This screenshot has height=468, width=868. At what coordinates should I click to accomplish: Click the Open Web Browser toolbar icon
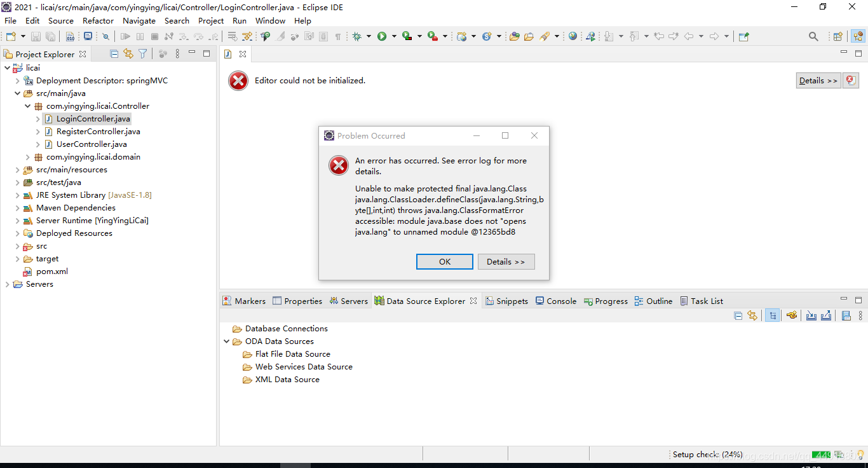pyautogui.click(x=573, y=36)
